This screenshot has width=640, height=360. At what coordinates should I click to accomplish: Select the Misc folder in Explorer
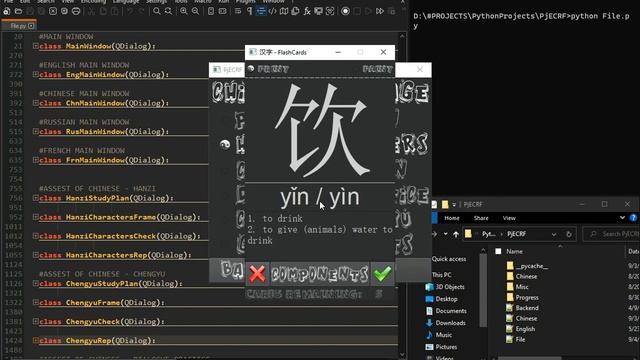[518, 287]
